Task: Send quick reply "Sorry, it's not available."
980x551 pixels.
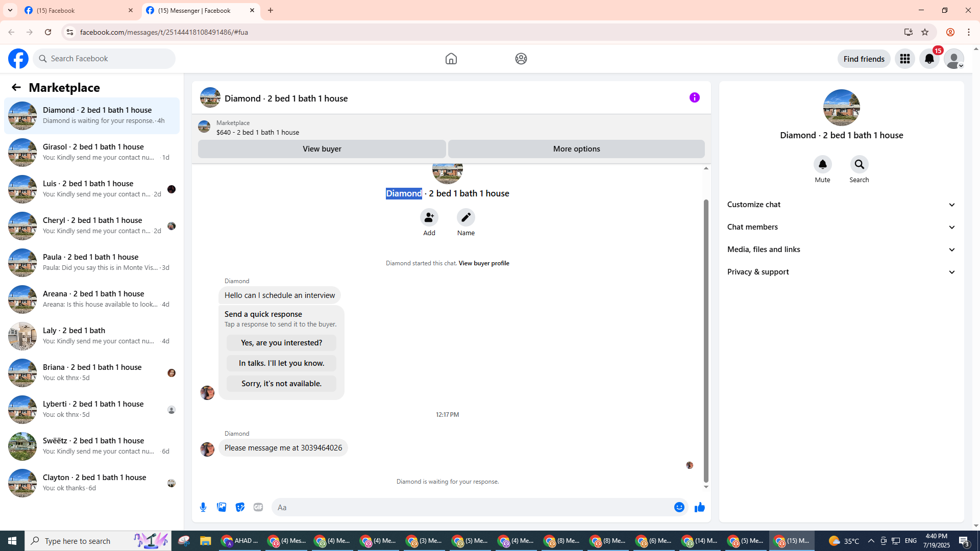Action: tap(281, 384)
